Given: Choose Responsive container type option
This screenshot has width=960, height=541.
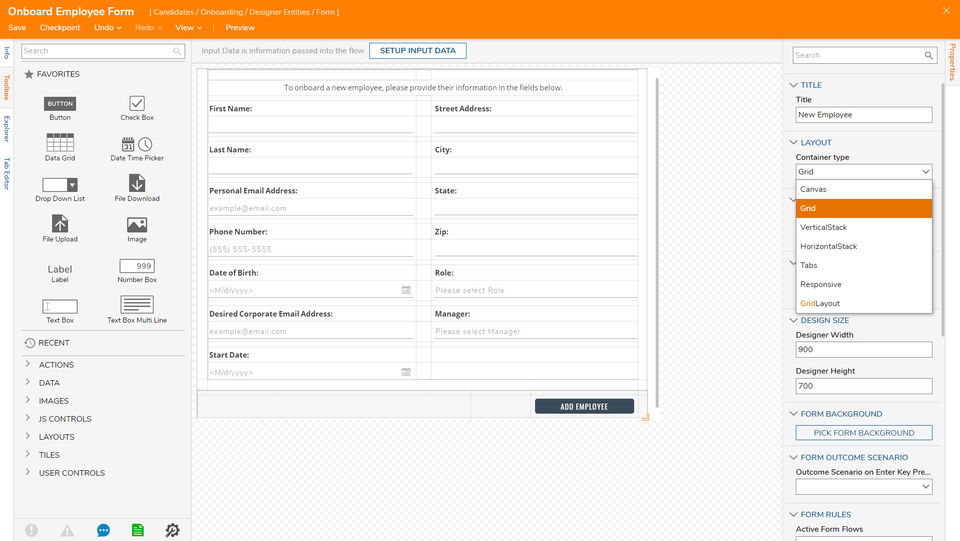Looking at the screenshot, I should [864, 284].
